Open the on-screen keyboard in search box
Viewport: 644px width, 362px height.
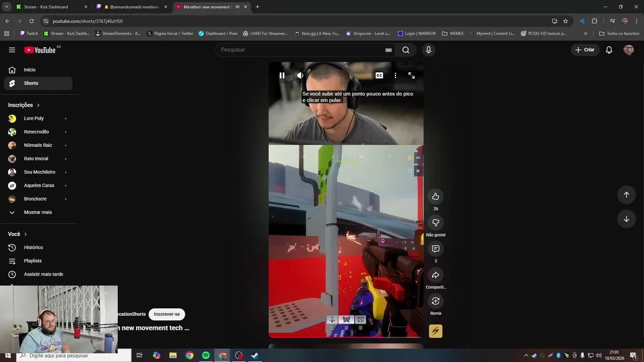click(388, 50)
